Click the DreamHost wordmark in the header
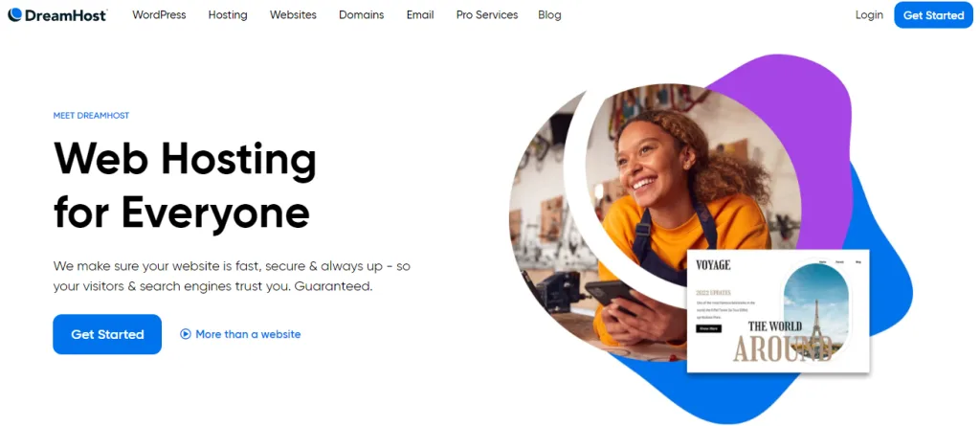Image resolution: width=980 pixels, height=426 pixels. [x=66, y=15]
